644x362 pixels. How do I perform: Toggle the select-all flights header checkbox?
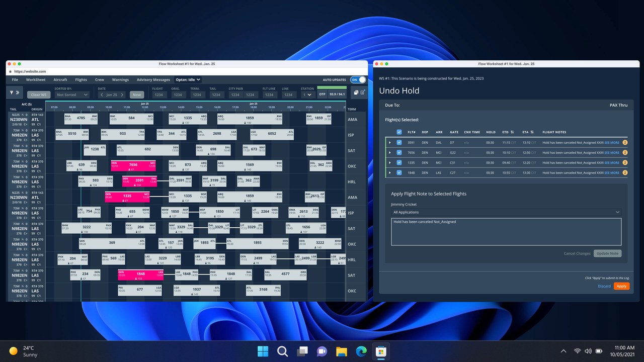[399, 132]
